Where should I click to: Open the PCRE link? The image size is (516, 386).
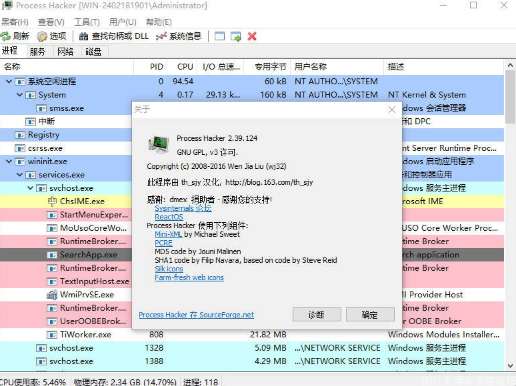[163, 243]
